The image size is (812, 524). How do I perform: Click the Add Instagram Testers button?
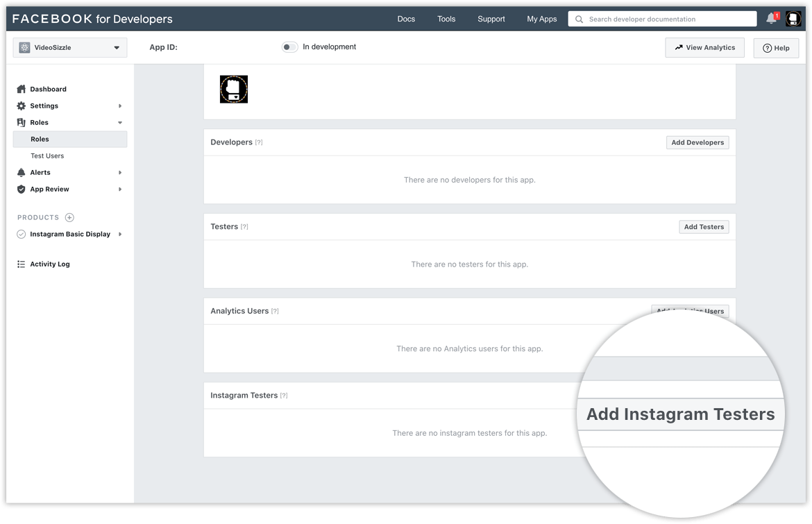tap(680, 414)
